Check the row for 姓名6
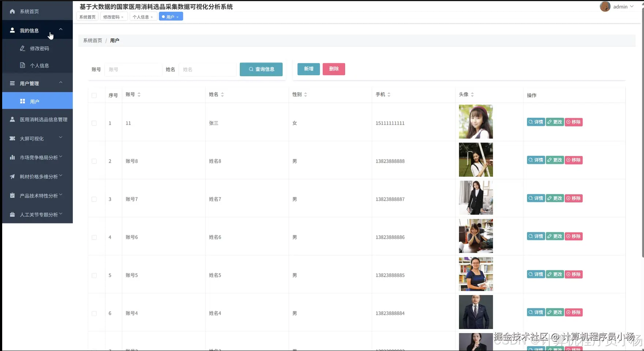The height and width of the screenshot is (351, 644). (94, 237)
